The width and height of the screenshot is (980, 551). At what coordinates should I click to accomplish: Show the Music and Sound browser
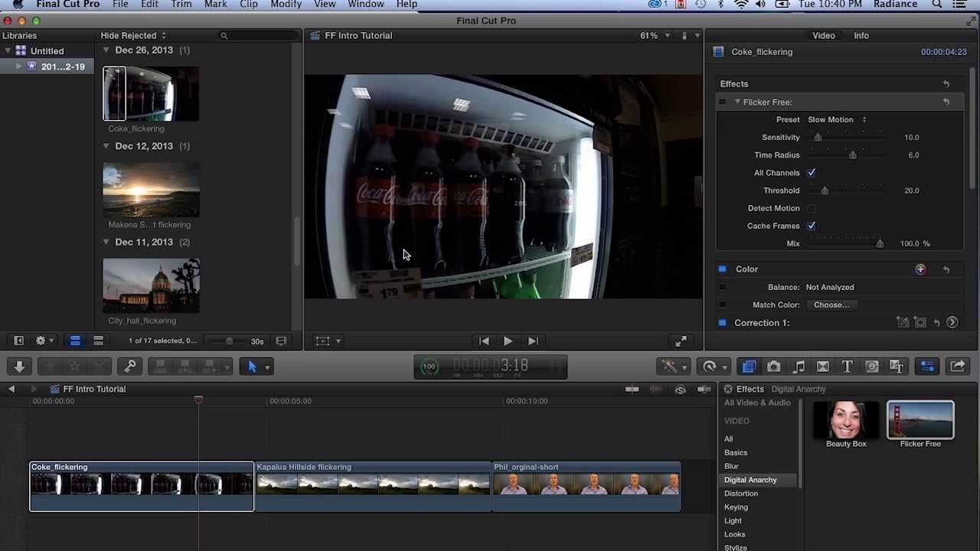coord(799,367)
